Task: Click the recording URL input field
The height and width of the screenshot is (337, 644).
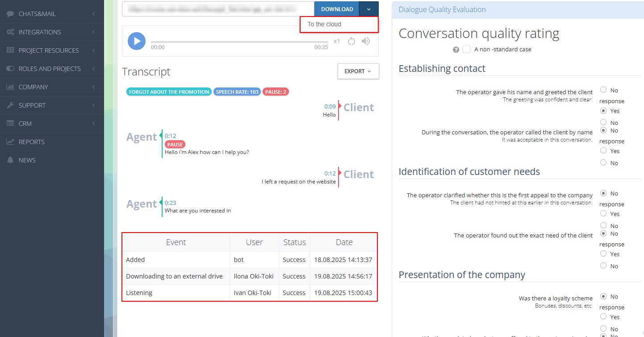Action: [218, 9]
